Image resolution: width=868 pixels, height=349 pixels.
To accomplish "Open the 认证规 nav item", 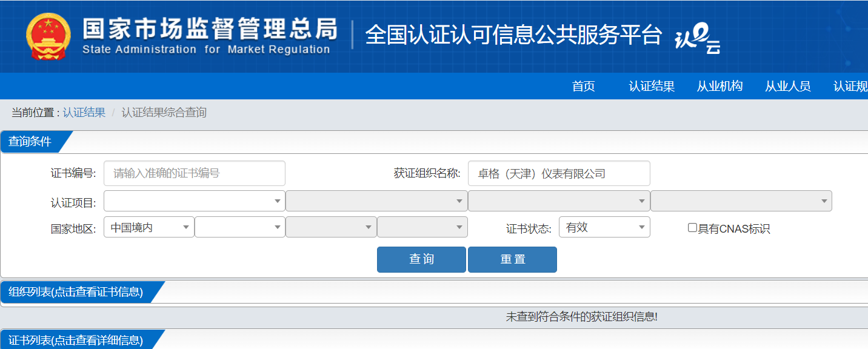I will tap(850, 86).
